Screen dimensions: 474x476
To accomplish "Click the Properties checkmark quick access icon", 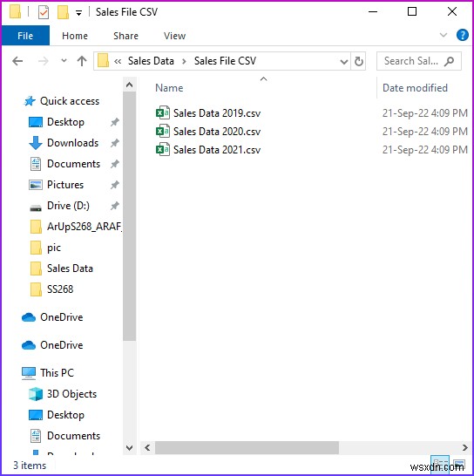I will pyautogui.click(x=43, y=12).
